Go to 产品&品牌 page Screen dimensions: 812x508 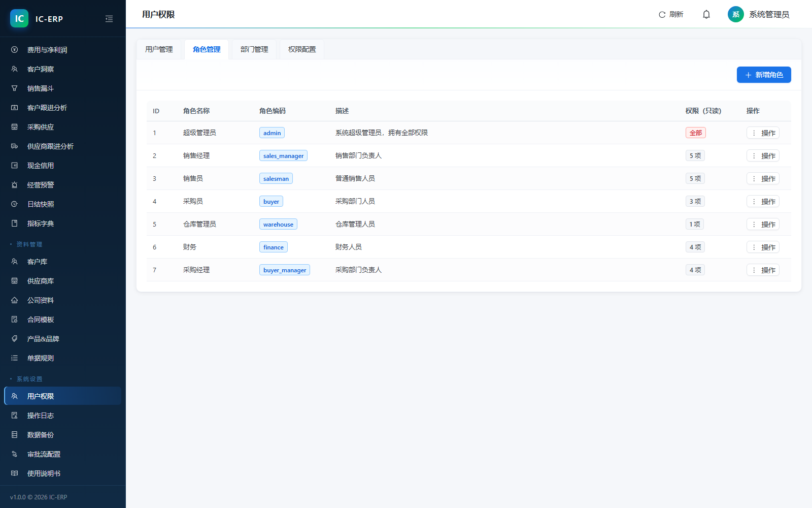click(63, 339)
